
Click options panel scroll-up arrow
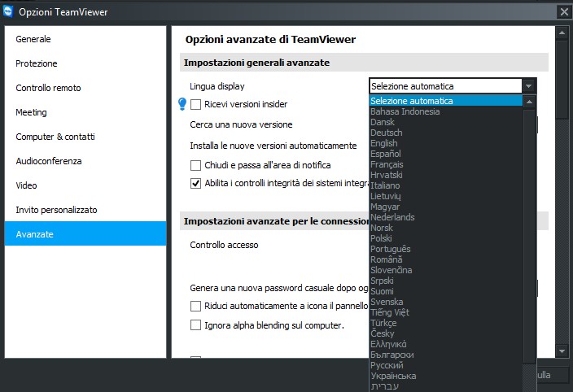click(562, 33)
